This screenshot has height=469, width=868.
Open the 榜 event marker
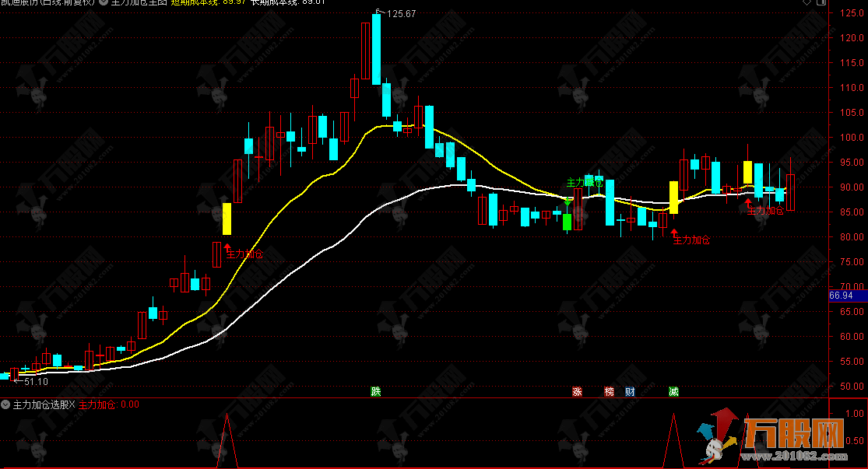tap(609, 391)
